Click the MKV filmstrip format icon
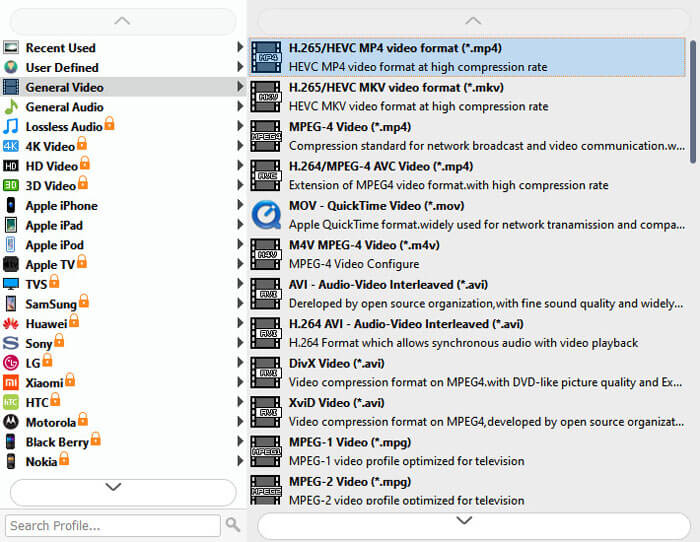 point(266,96)
